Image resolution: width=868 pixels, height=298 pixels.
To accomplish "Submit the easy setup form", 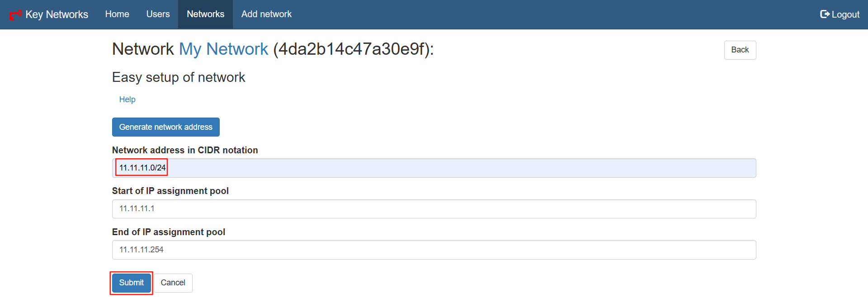I will [131, 283].
